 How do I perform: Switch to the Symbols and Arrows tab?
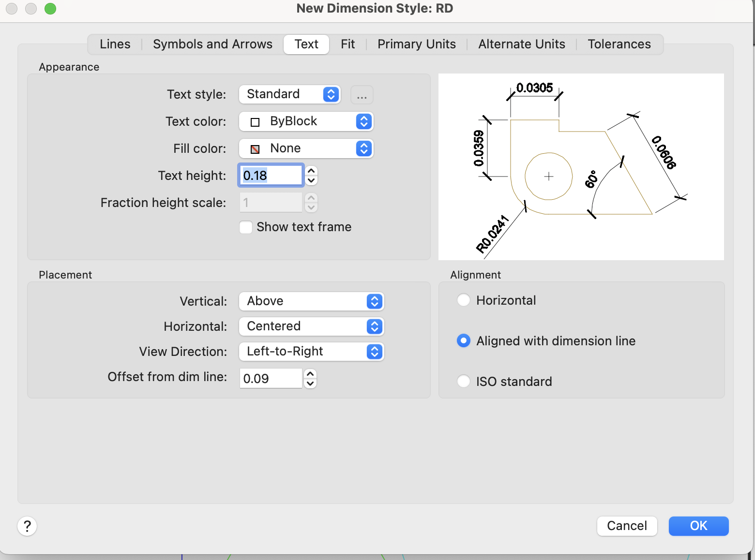coord(212,44)
